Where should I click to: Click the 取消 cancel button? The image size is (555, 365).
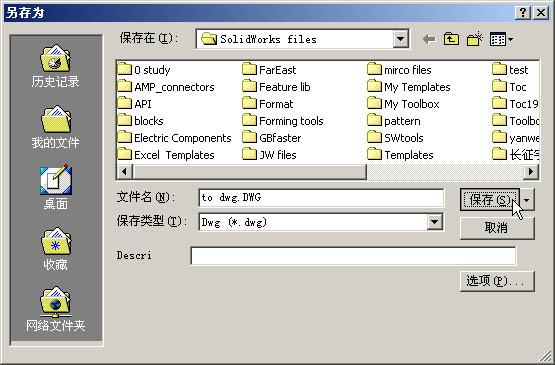497,228
